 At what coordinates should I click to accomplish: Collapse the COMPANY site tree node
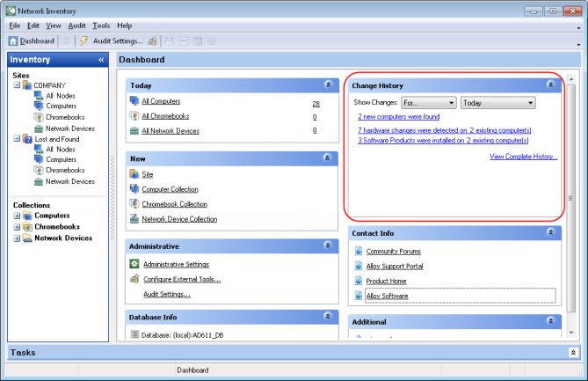pos(16,85)
